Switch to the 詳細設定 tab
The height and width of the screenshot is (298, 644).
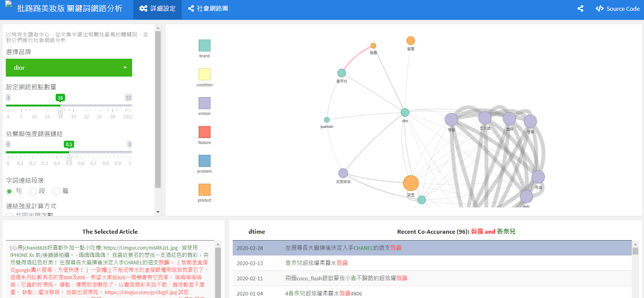pos(157,9)
